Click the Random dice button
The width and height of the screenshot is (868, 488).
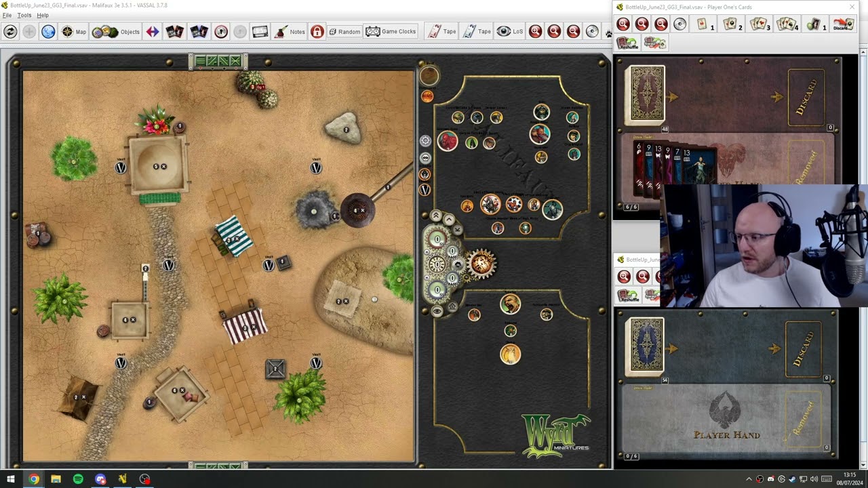point(344,31)
